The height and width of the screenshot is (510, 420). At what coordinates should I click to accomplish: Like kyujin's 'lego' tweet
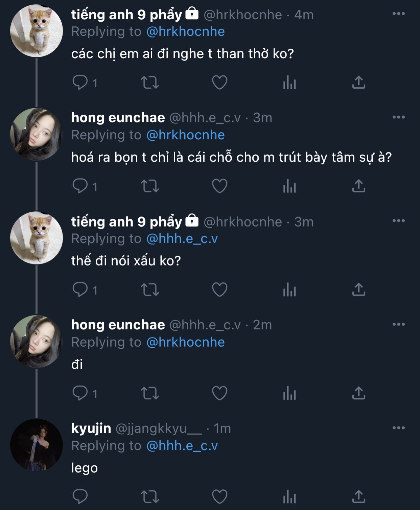[219, 496]
